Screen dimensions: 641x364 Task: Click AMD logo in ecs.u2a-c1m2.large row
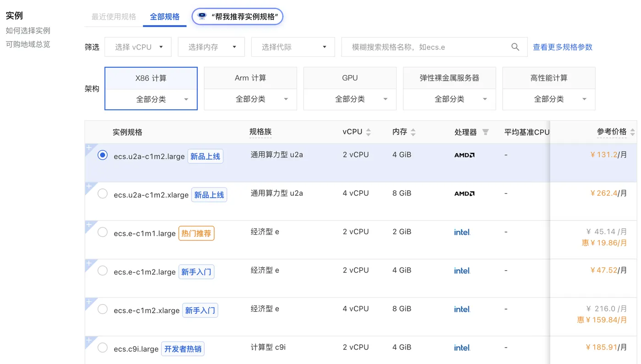coord(464,155)
